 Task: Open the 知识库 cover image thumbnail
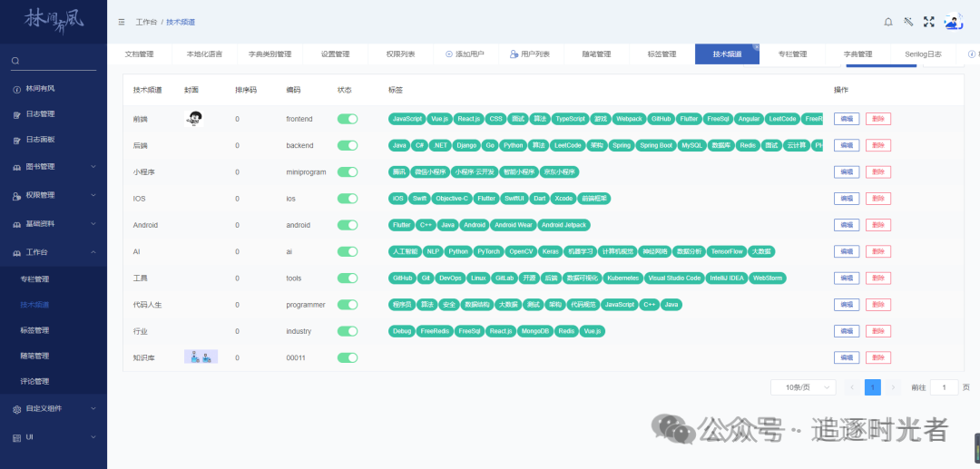click(x=201, y=357)
